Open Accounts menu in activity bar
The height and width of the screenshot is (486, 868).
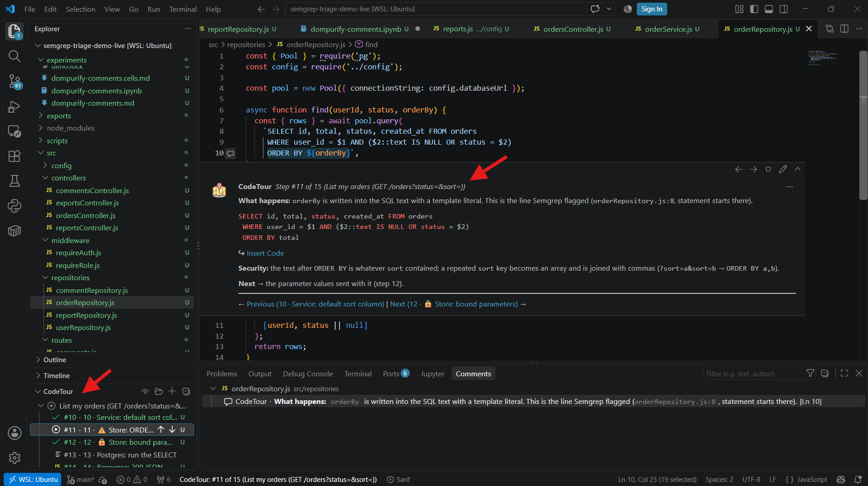[15, 433]
